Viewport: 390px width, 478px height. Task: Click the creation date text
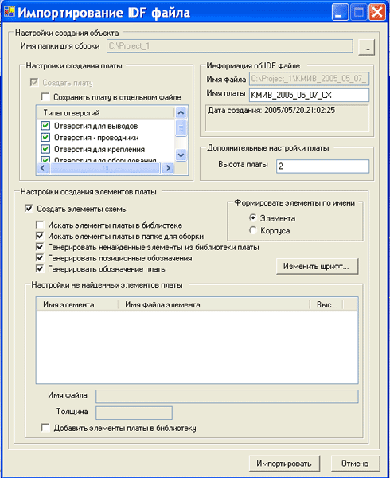[271, 111]
